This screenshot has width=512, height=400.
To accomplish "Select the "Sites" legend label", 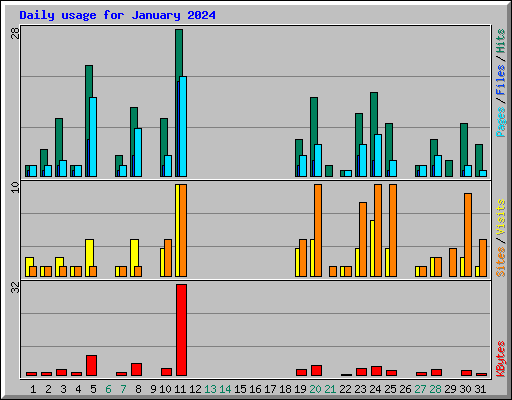I will click(501, 262).
